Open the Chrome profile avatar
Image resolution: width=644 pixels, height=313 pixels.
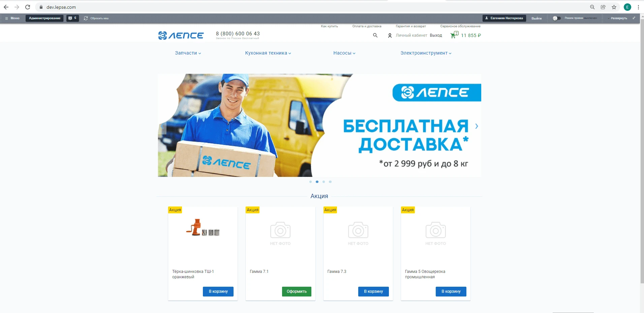(627, 7)
